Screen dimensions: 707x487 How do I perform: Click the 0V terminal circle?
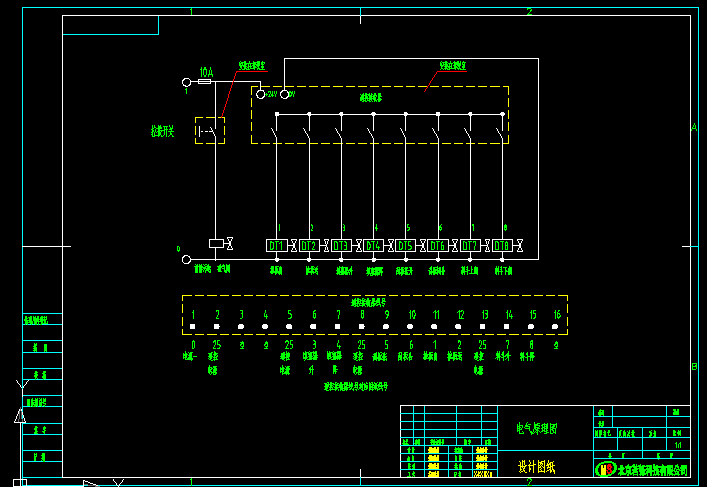(x=285, y=95)
